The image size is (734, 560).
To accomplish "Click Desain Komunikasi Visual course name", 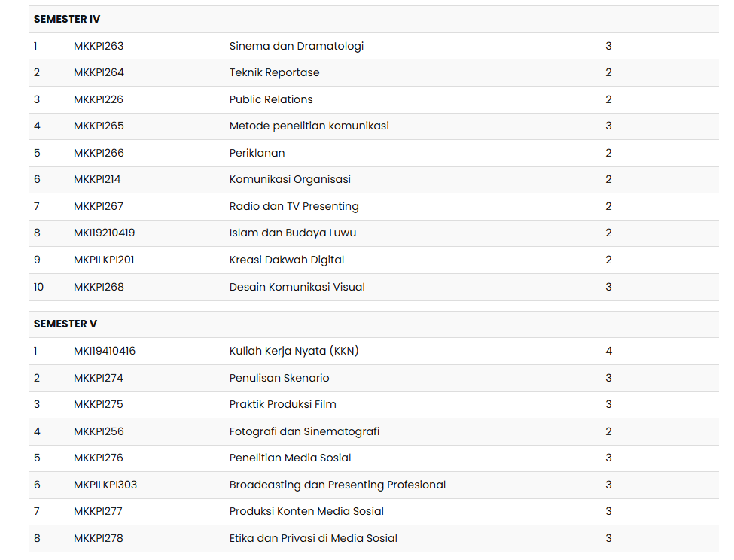I will click(297, 287).
